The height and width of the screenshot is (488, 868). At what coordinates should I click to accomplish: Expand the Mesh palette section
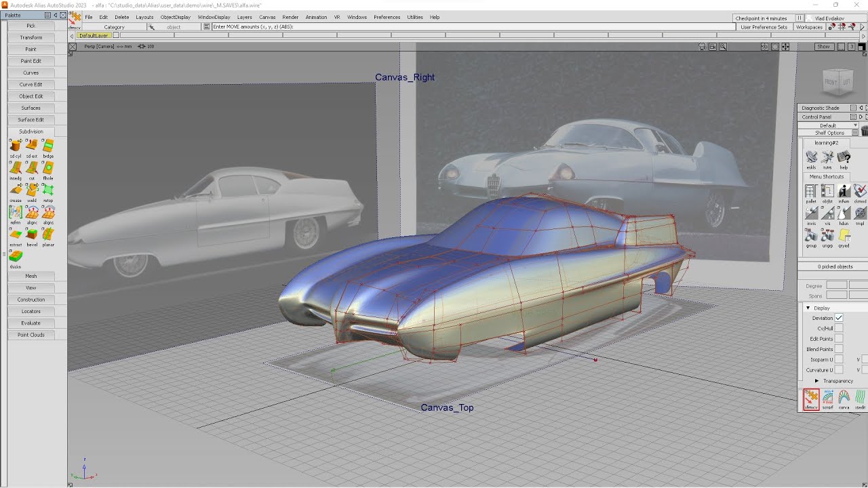pyautogui.click(x=31, y=276)
